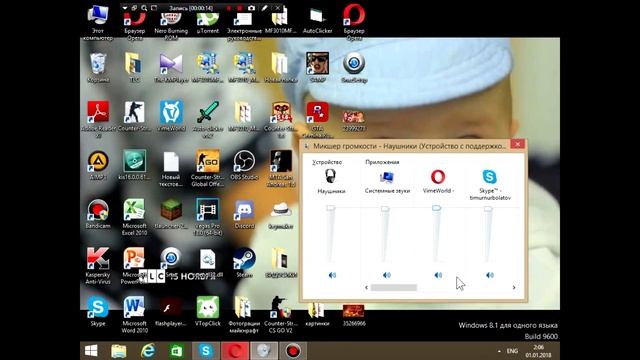Screen dimensions: 640x360
Task: Click the mixer horizontal scrollbar thumb
Action: click(393, 288)
